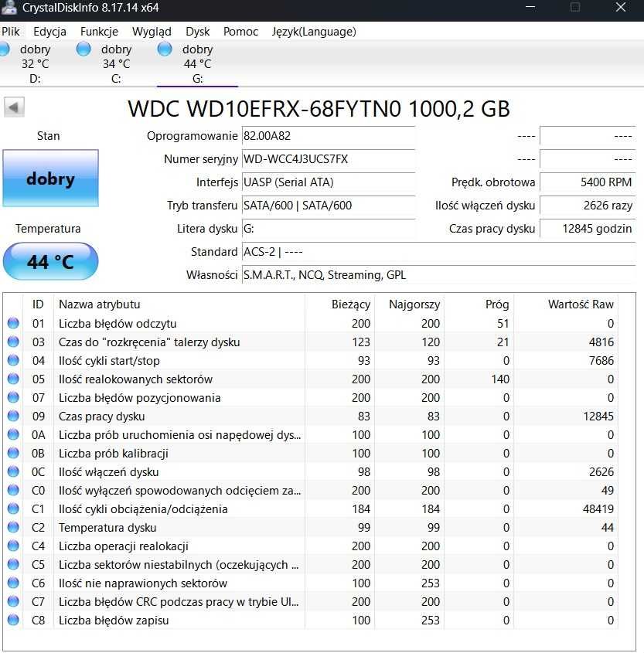This screenshot has width=644, height=653.
Task: Click status icon of attribute 04
Action: 13,360
